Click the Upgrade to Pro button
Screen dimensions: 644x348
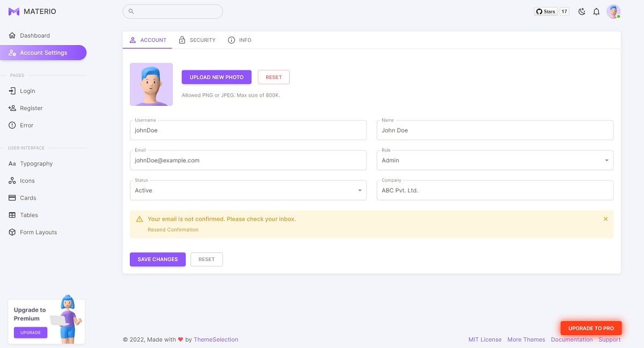tap(590, 328)
